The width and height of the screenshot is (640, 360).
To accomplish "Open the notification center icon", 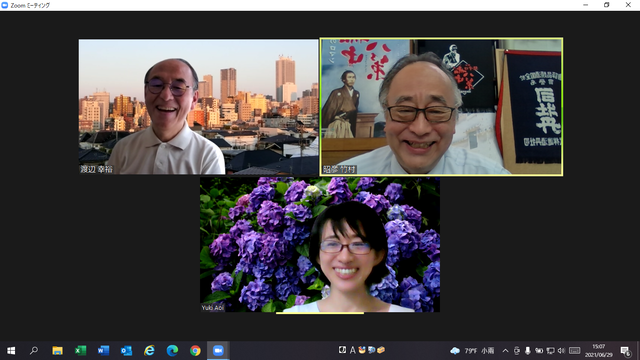I will [x=625, y=351].
